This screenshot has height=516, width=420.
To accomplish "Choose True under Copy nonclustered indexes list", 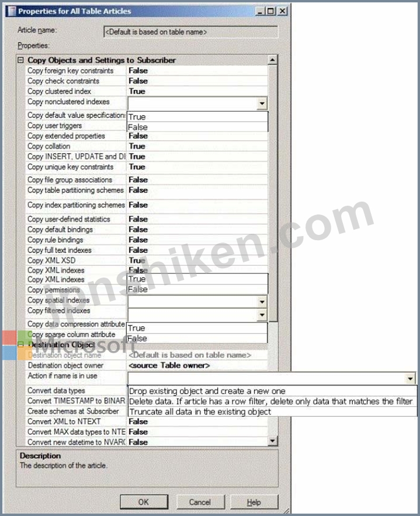I will pyautogui.click(x=197, y=117).
